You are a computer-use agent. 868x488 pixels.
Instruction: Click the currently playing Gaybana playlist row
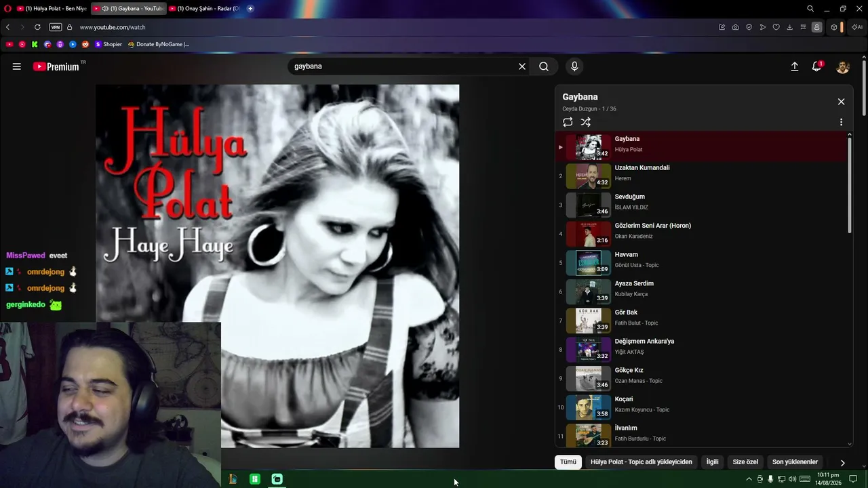(x=701, y=147)
